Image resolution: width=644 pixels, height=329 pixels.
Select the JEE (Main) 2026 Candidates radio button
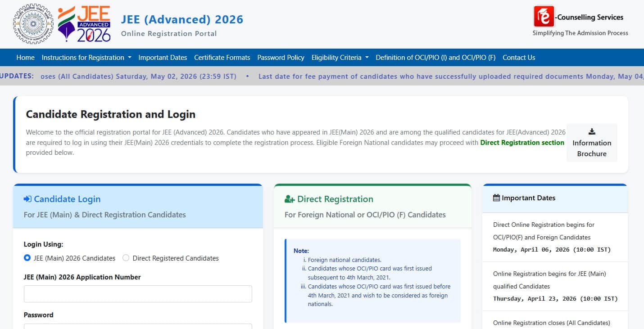click(27, 258)
